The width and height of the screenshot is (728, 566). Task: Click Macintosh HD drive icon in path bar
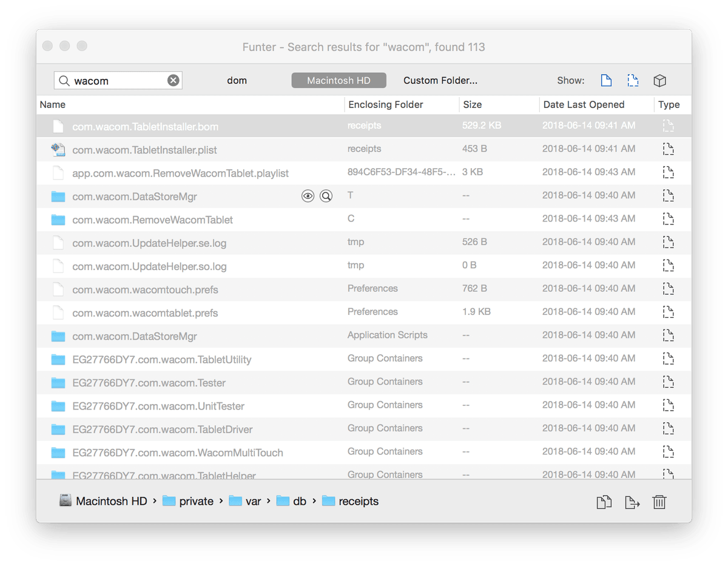tap(66, 501)
